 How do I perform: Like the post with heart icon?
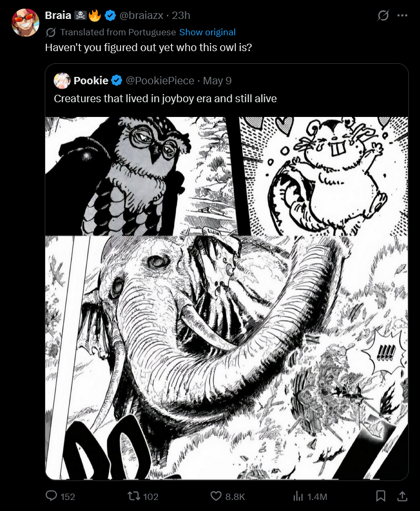click(x=216, y=496)
